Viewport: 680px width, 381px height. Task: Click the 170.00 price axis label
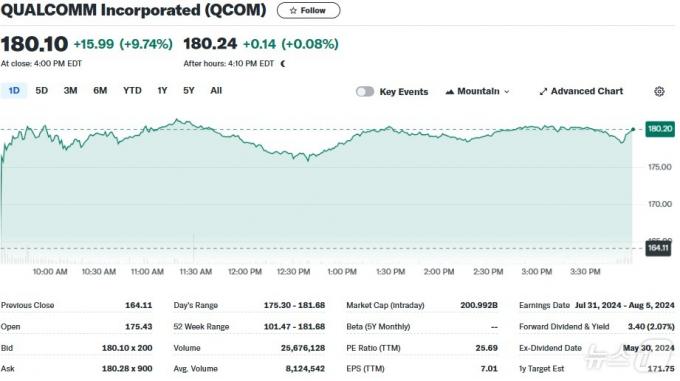pyautogui.click(x=660, y=204)
